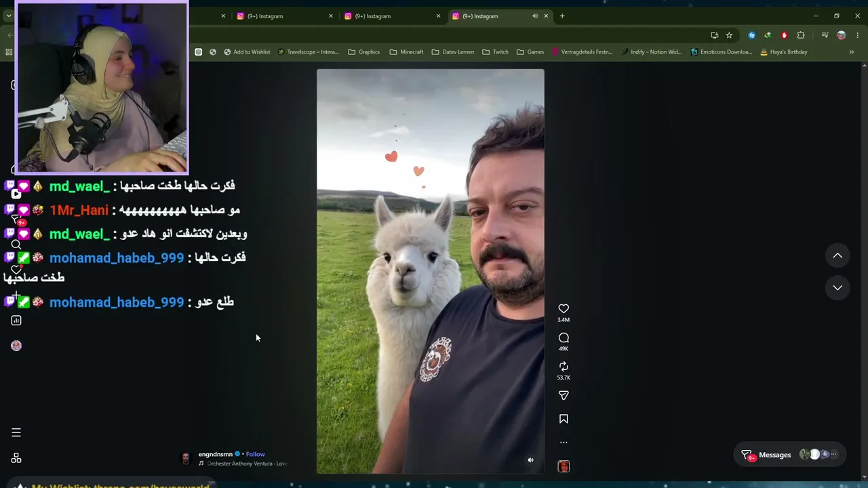The width and height of the screenshot is (868, 488).
Task: Open the reel's comments bubble icon
Action: [x=564, y=338]
